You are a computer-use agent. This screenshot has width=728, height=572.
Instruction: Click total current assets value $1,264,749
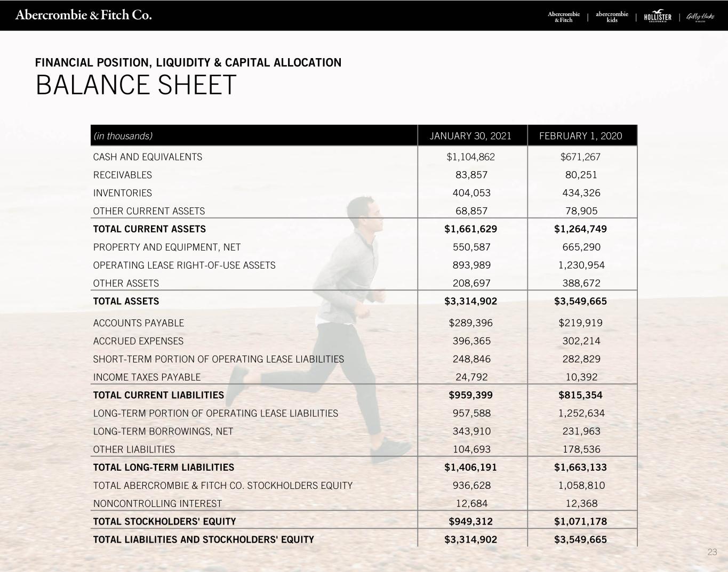tap(581, 229)
